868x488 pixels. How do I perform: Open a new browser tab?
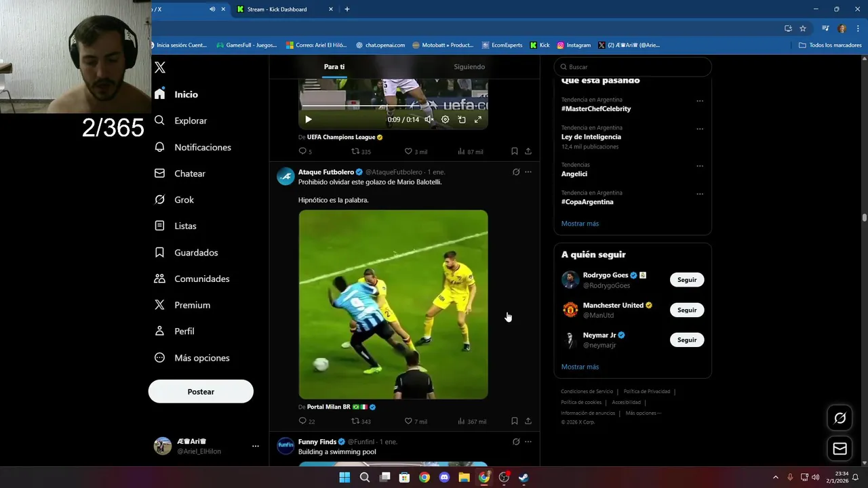(x=347, y=9)
